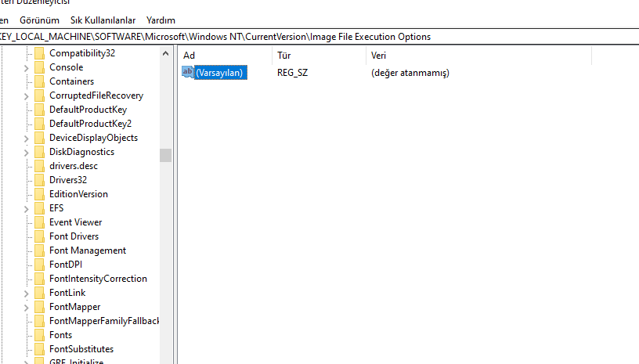
Task: Click the tree scrollbar up arrow
Action: tap(165, 53)
